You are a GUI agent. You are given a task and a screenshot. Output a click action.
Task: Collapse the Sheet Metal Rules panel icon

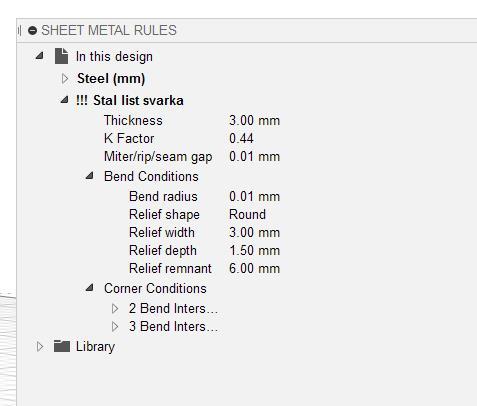coord(32,31)
